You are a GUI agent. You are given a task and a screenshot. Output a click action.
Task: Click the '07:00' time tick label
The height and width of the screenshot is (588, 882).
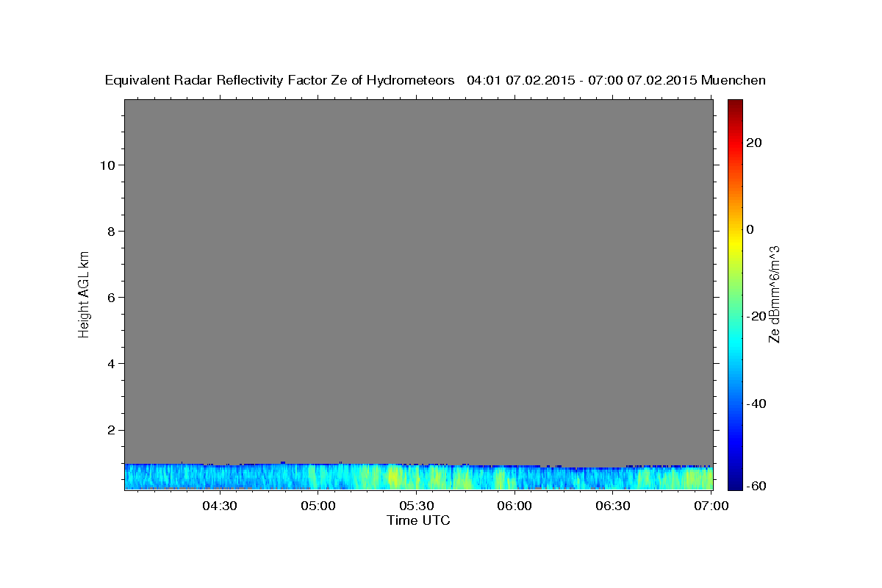pyautogui.click(x=711, y=506)
